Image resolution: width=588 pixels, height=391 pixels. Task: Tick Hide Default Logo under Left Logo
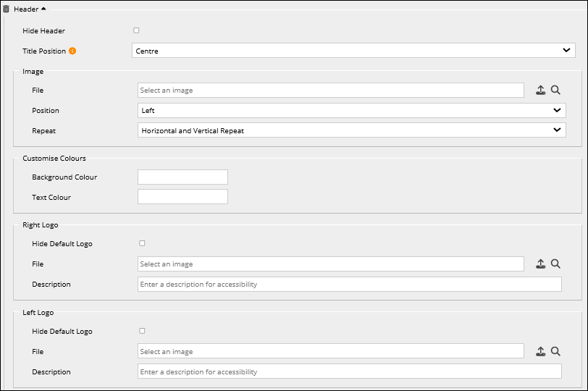(142, 331)
